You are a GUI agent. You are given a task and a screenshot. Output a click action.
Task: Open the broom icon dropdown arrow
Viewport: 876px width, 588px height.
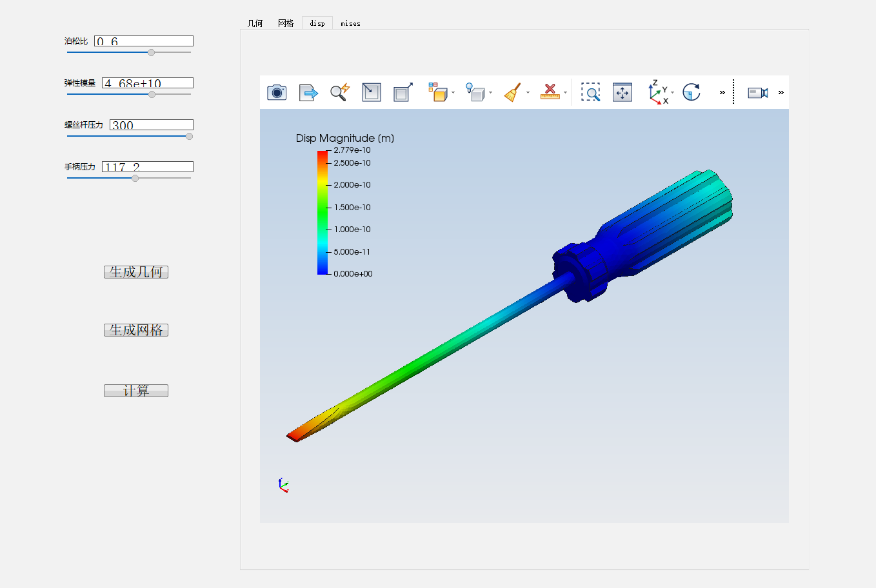coord(528,93)
